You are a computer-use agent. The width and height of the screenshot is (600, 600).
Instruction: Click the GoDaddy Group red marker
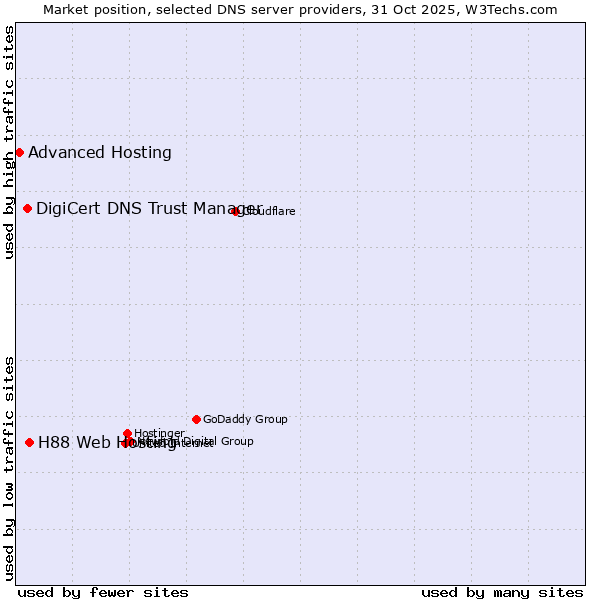coord(196,419)
